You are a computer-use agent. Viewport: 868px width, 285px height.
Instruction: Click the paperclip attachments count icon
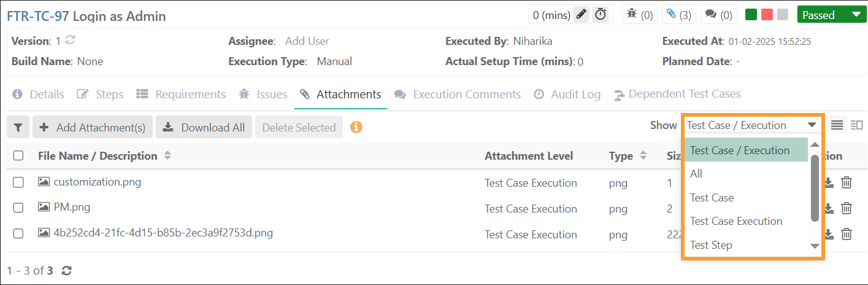[670, 15]
